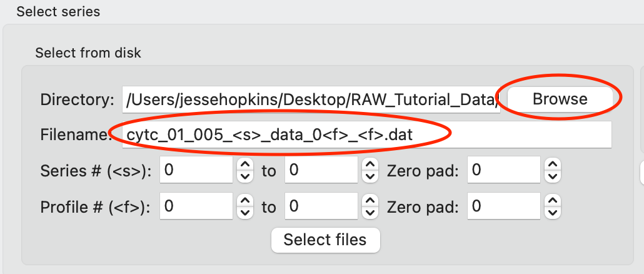Increase the Series # start value

click(x=245, y=165)
